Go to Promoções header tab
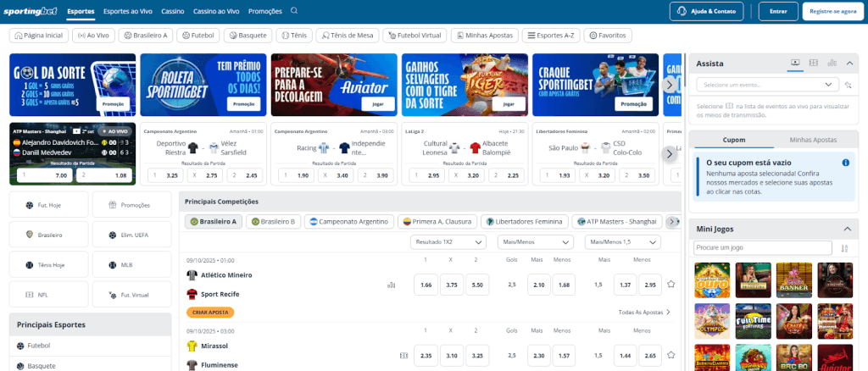 265,11
